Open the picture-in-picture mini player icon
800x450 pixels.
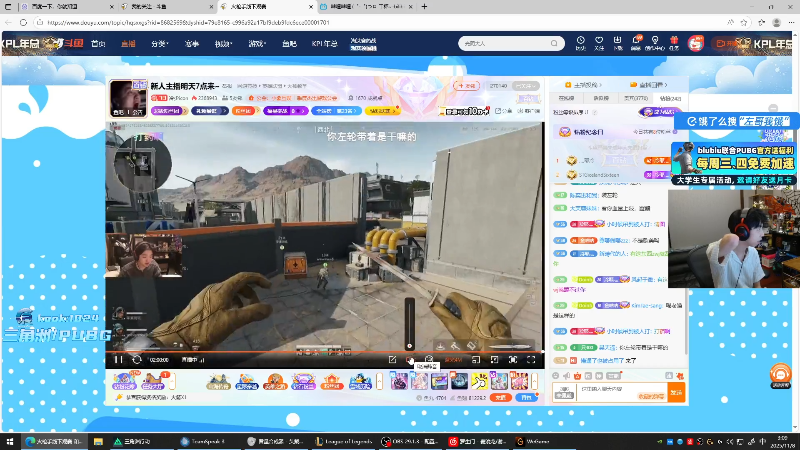pyautogui.click(x=476, y=360)
